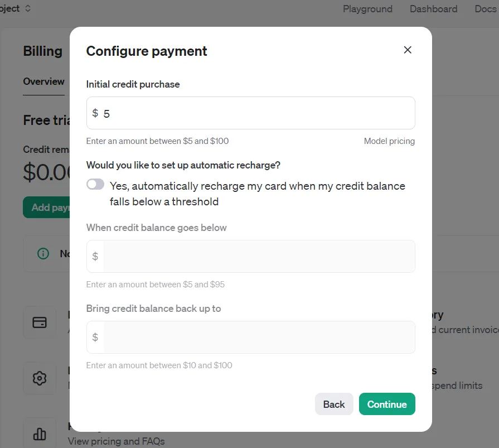
Task: Open the Dashboard tab
Action: tap(433, 9)
